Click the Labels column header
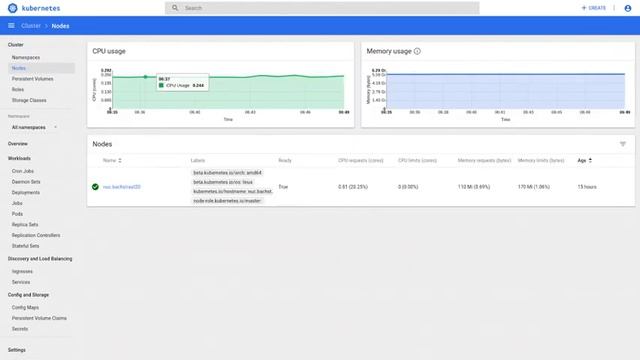This screenshot has width=640, height=360. (x=198, y=160)
